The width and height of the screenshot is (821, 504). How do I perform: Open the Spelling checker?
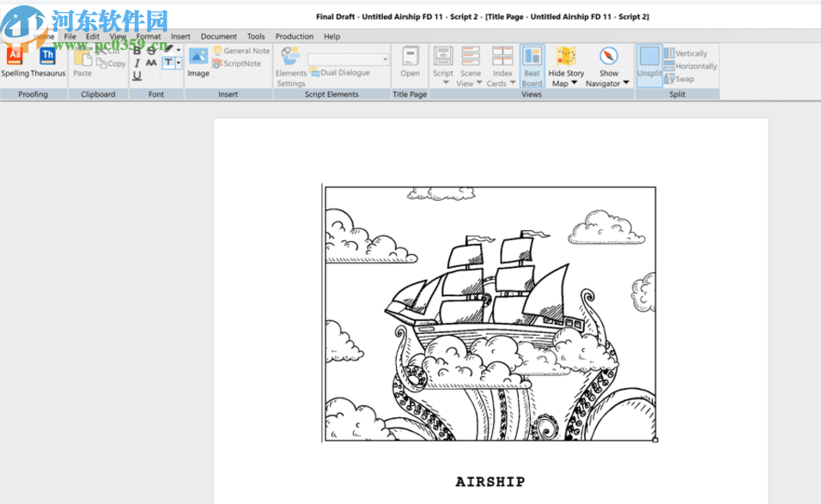click(14, 58)
